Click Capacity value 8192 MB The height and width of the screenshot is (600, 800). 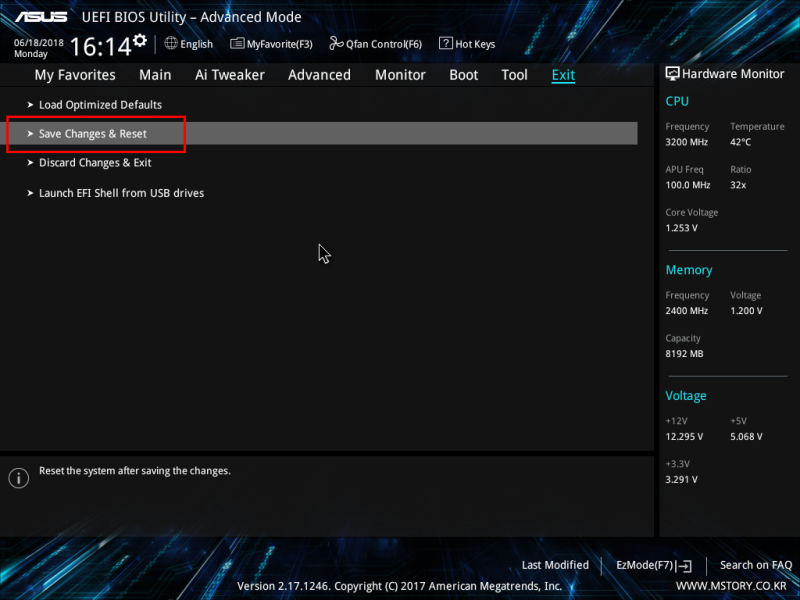pos(684,353)
